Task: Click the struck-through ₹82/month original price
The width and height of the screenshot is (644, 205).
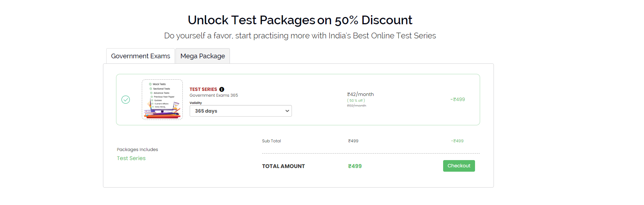Action: coord(356,106)
